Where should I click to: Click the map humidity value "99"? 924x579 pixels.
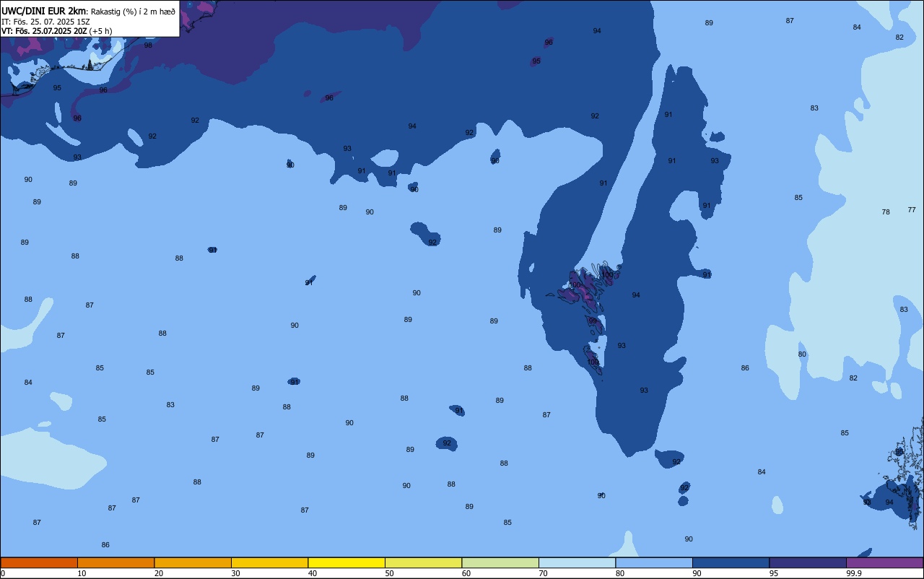tap(593, 321)
